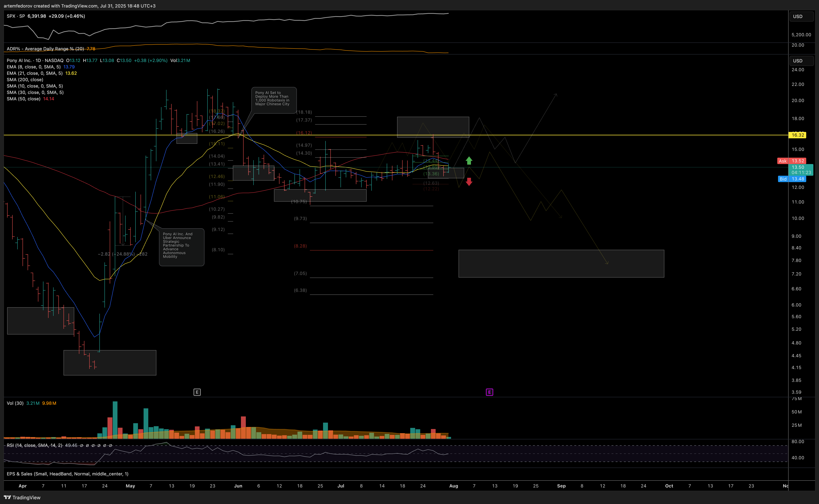Select the SMA (200, close) indicator legend
The width and height of the screenshot is (819, 504).
pos(25,79)
